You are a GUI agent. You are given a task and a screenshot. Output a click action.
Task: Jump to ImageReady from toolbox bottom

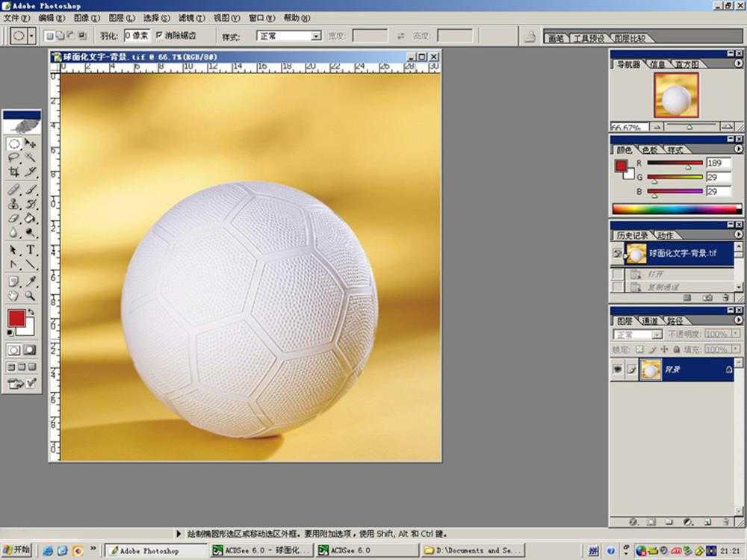(x=22, y=383)
